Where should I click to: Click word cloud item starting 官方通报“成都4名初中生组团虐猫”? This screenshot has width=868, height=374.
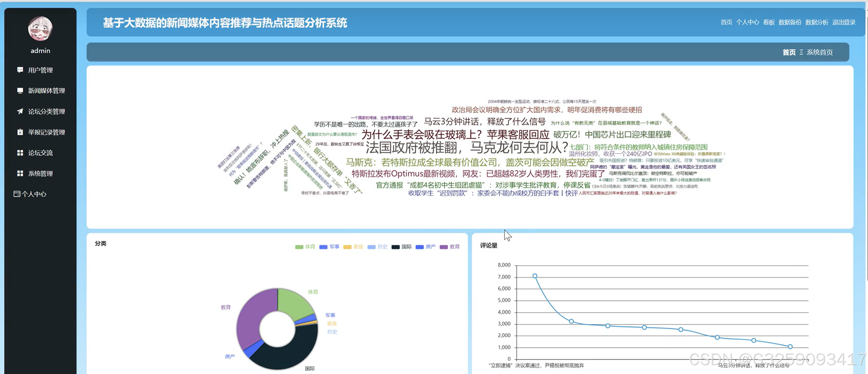tap(483, 185)
